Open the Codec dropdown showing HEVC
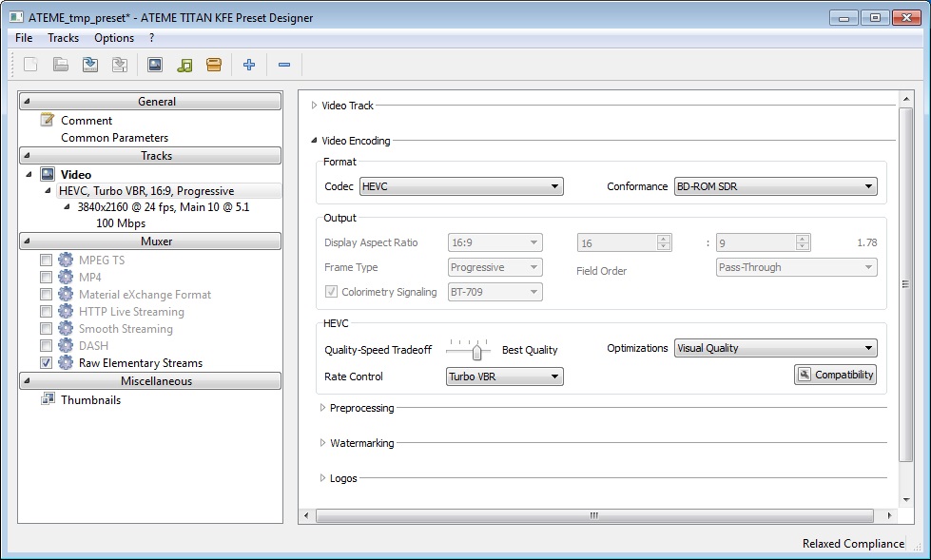The width and height of the screenshot is (931, 560). 461,186
